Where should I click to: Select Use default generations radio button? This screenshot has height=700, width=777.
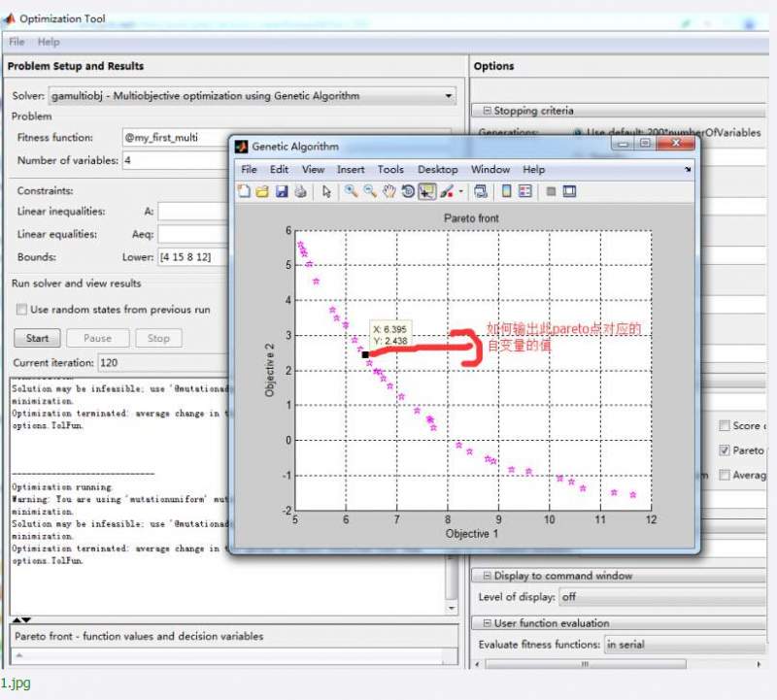577,133
